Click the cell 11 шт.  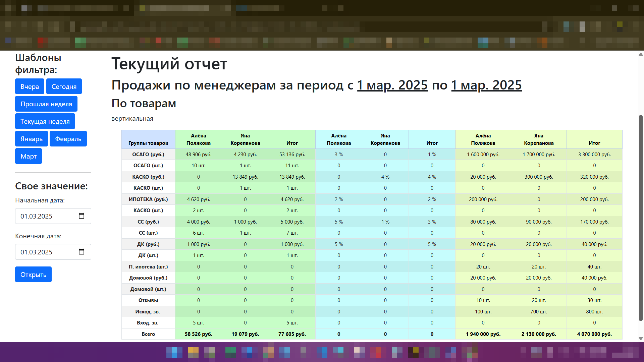292,166
